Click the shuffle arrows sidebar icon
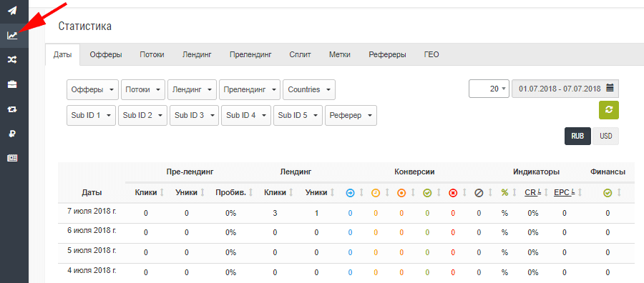The width and height of the screenshot is (644, 283). 12,60
